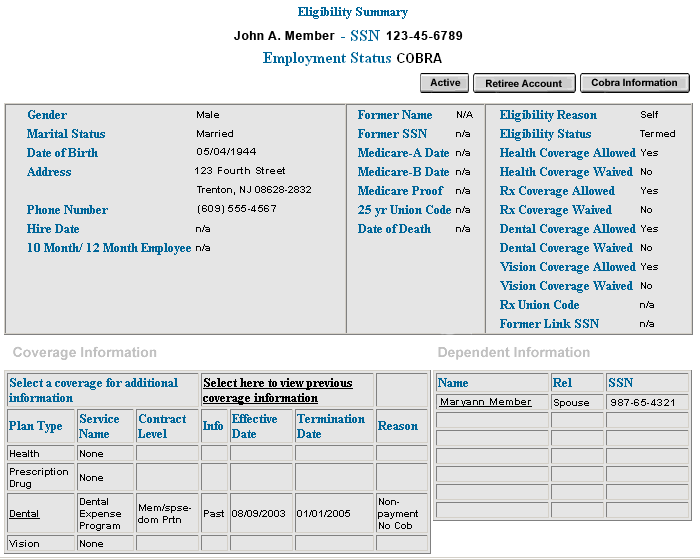Click the Eligibility Summary heading
Viewport: 700px width, 560px height.
(x=352, y=12)
